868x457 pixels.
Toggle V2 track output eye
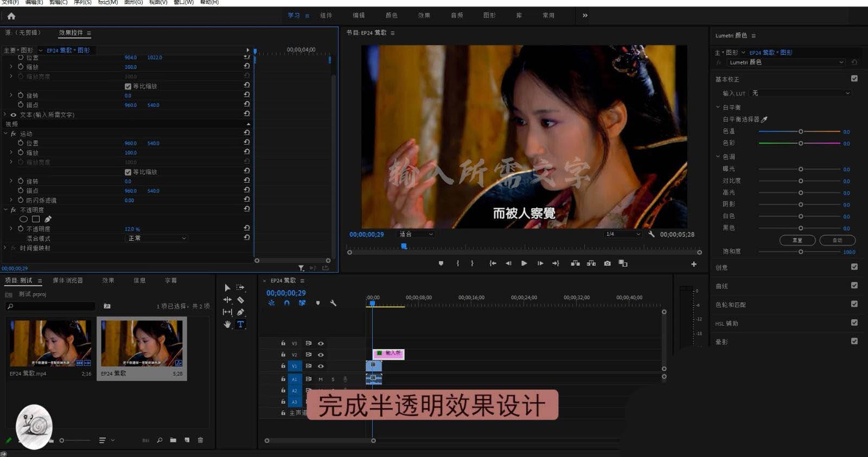point(321,355)
